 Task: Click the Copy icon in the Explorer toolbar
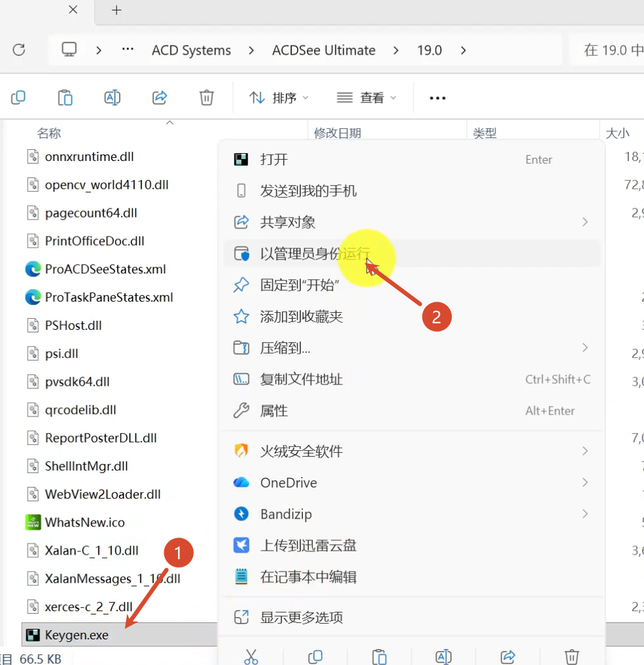18,97
